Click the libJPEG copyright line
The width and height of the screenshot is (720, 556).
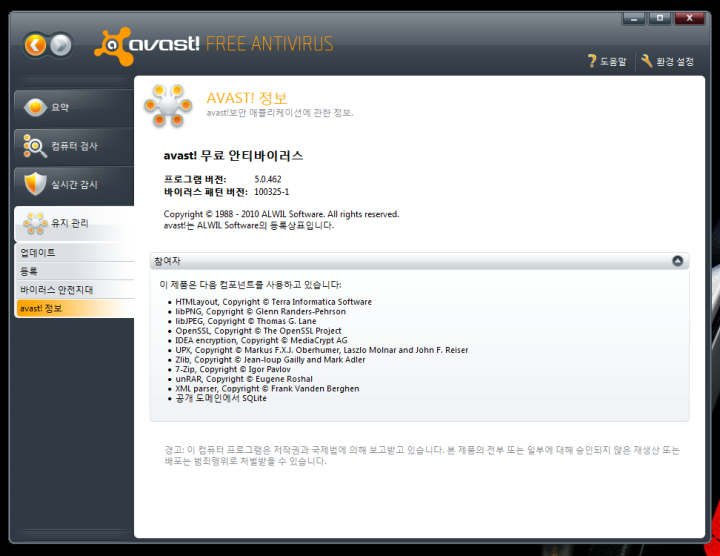pos(246,321)
